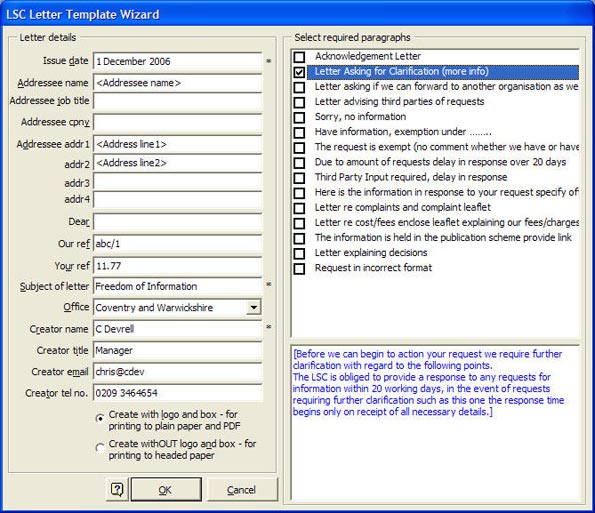Image resolution: width=595 pixels, height=513 pixels.
Task: Focus the Addressee name field
Action: (x=178, y=83)
